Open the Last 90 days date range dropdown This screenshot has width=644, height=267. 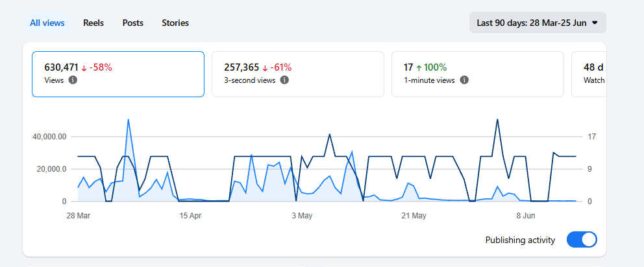tap(538, 23)
